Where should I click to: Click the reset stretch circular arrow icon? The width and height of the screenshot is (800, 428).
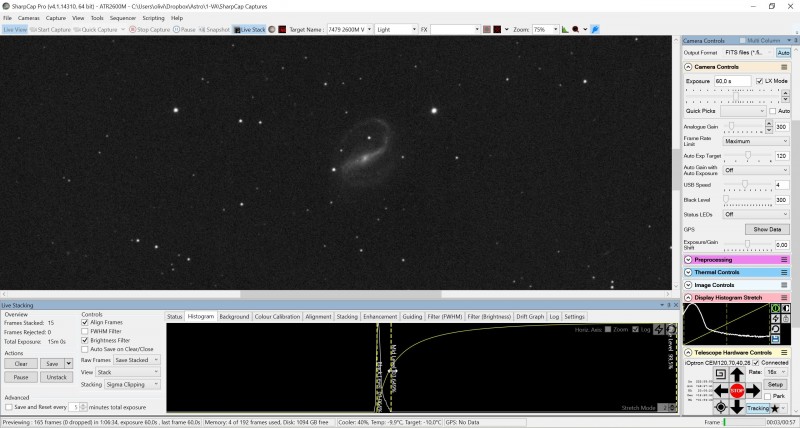click(x=775, y=329)
